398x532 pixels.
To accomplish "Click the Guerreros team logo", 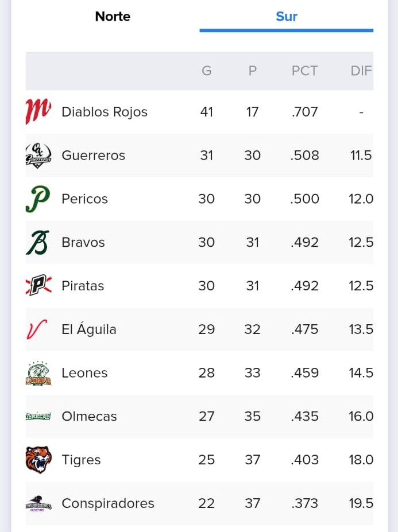I will [x=38, y=156].
